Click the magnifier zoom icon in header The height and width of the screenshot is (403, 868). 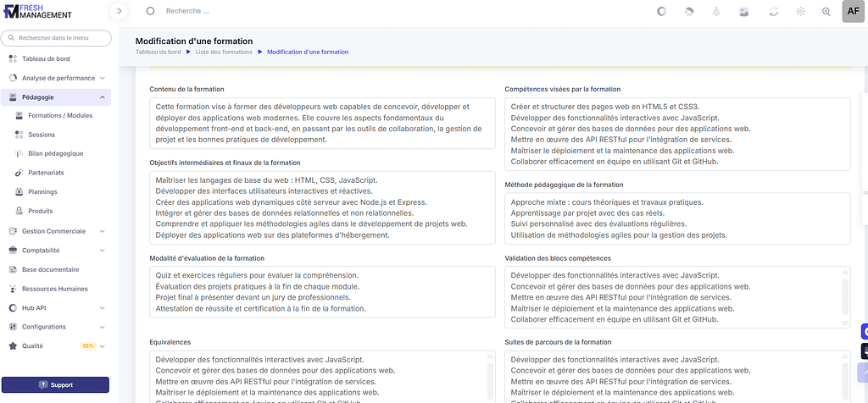click(826, 12)
